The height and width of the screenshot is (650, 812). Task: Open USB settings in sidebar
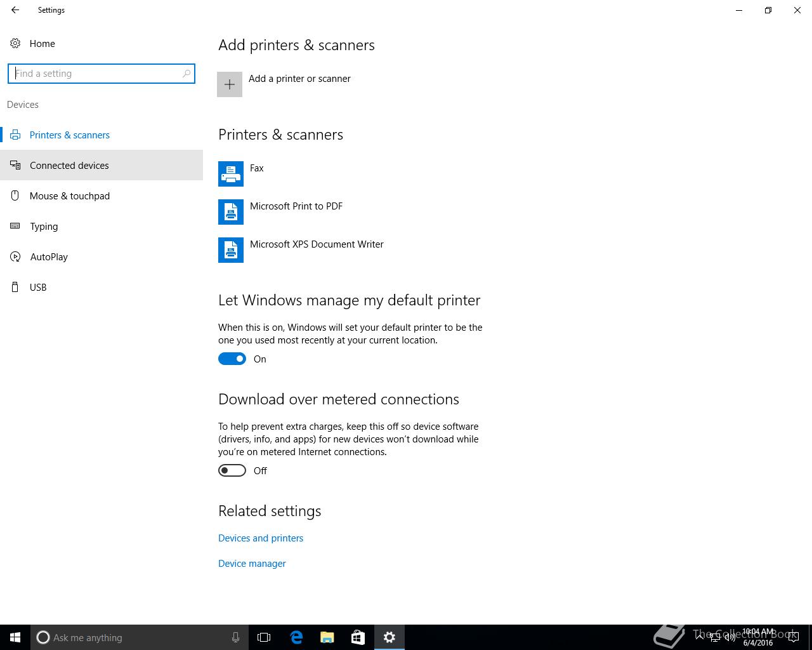tap(101, 287)
